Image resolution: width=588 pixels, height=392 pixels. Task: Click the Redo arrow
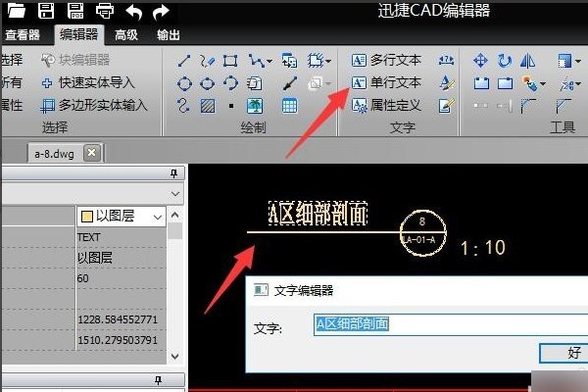pos(161,11)
